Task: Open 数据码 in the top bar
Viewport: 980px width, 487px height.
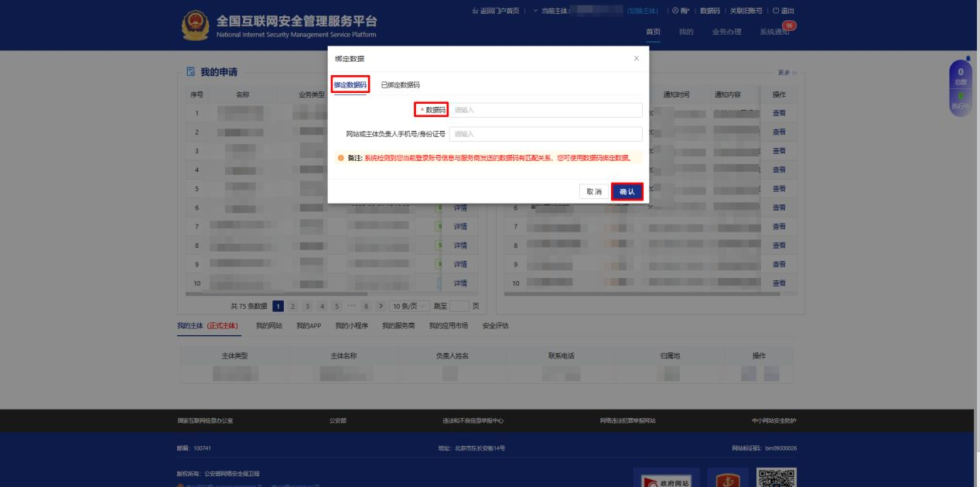Action: click(x=709, y=11)
